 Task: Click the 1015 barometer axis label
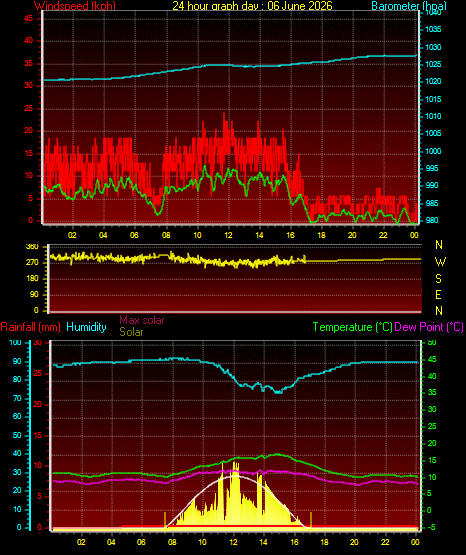pos(433,99)
